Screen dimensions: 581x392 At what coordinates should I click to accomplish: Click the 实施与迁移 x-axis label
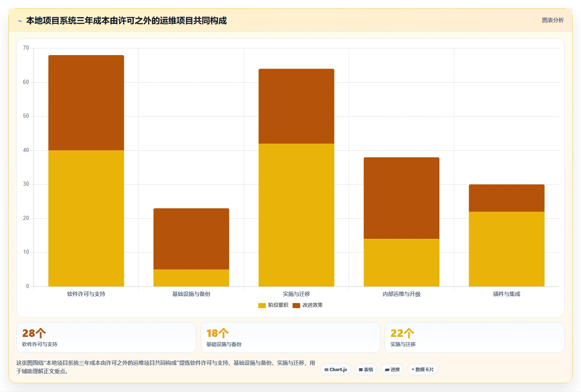point(296,294)
